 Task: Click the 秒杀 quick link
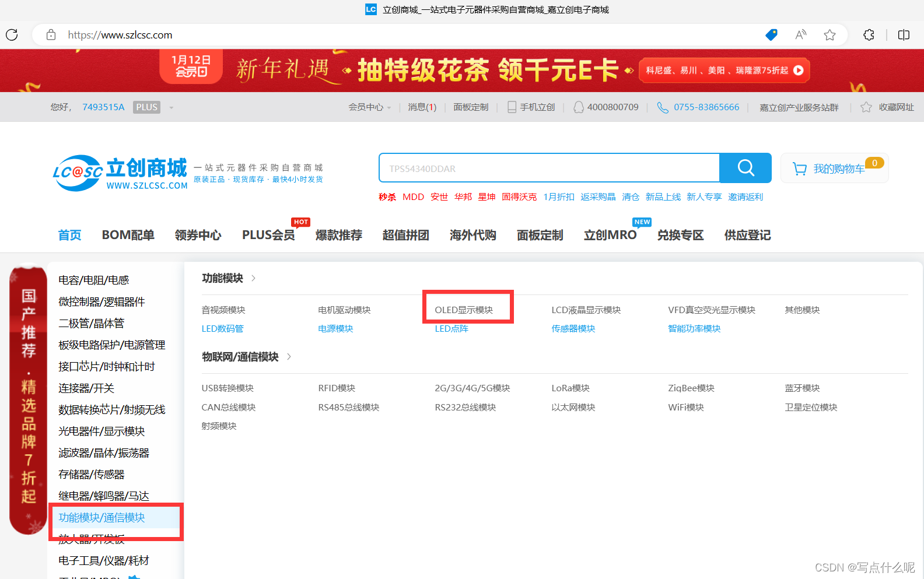(387, 197)
